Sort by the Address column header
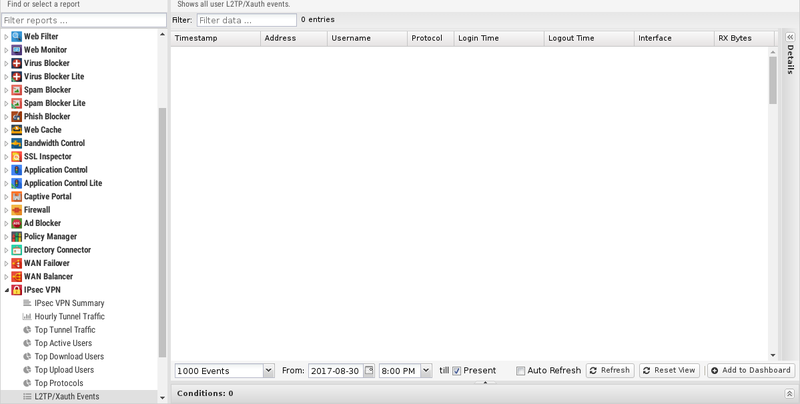The height and width of the screenshot is (404, 800). [294, 38]
